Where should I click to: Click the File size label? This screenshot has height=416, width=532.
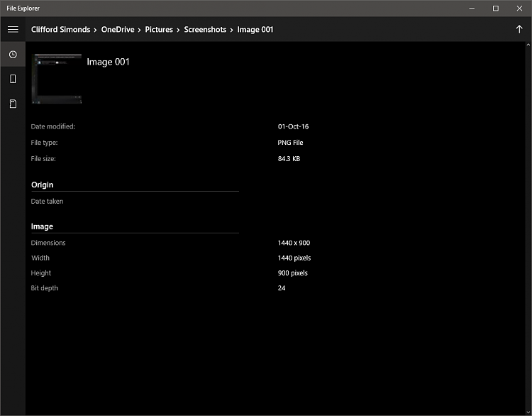coord(43,158)
